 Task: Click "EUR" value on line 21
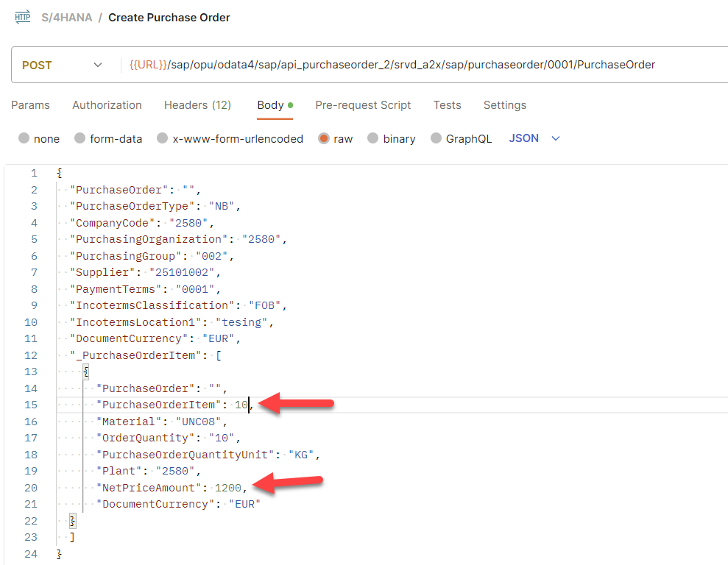point(244,504)
